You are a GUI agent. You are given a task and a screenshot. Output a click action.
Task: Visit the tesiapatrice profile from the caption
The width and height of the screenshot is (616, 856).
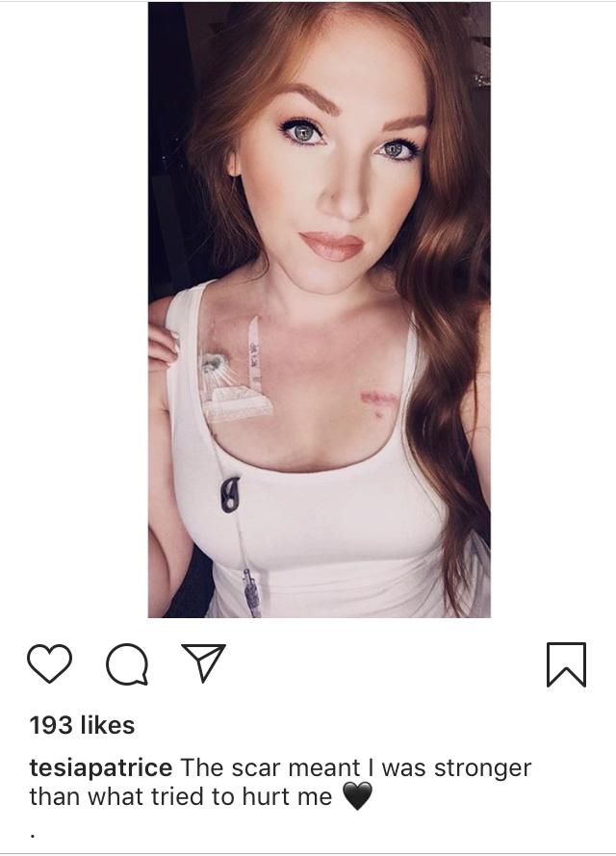(x=101, y=768)
